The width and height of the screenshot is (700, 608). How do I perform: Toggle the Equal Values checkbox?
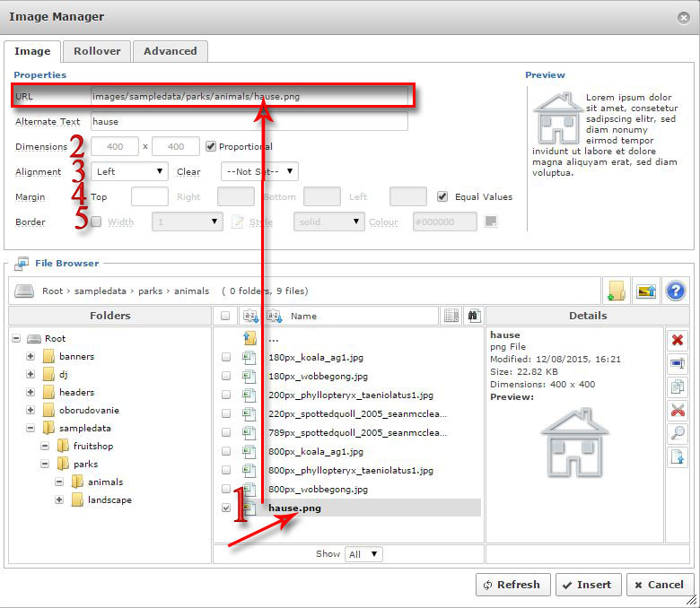[442, 197]
